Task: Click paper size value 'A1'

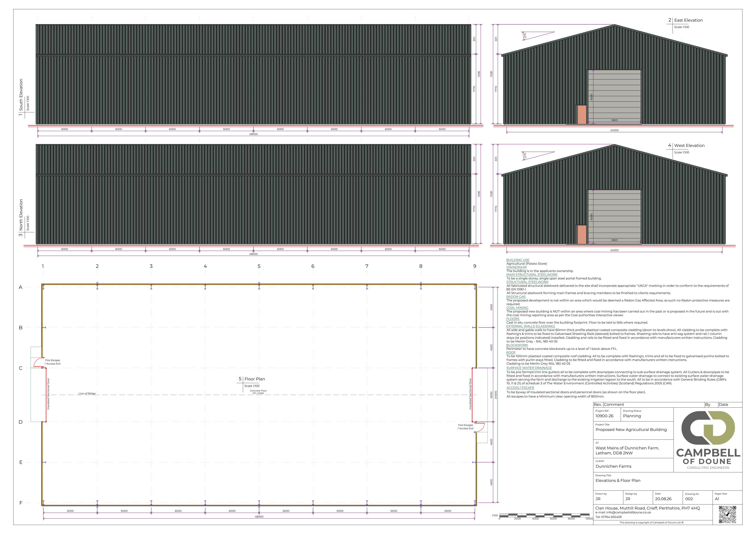Action: point(717,499)
